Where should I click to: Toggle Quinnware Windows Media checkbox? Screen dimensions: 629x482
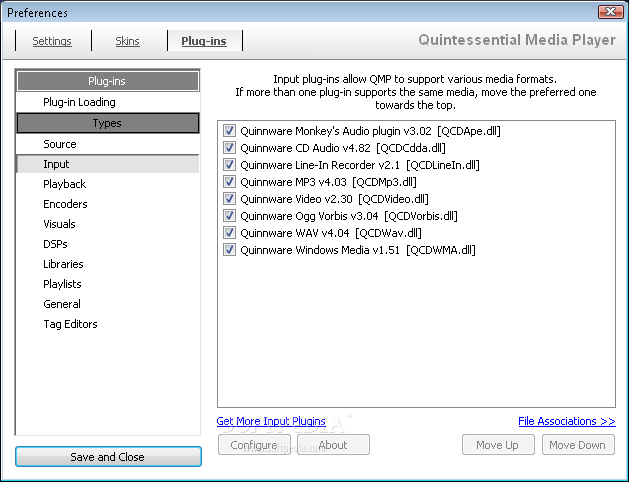229,250
